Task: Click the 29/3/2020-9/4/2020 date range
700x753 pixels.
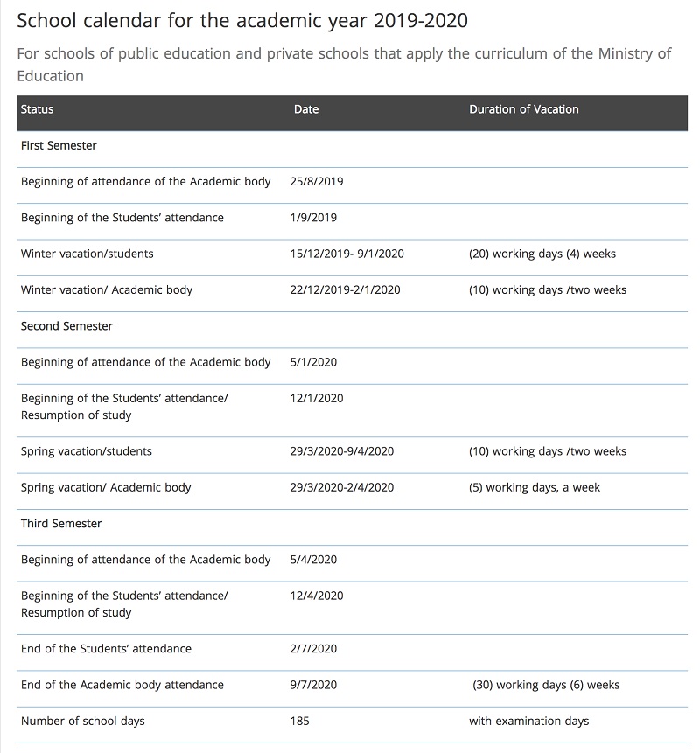Action: [x=341, y=451]
